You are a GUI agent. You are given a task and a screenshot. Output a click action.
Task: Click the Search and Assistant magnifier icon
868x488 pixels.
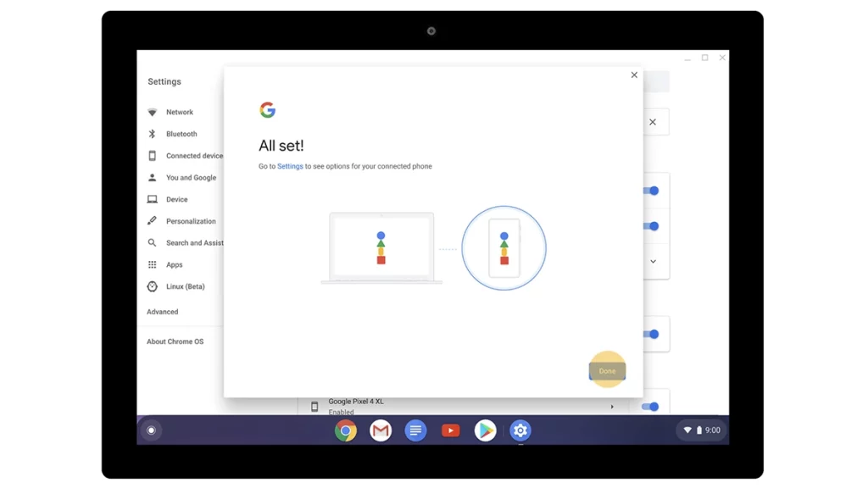pyautogui.click(x=153, y=243)
